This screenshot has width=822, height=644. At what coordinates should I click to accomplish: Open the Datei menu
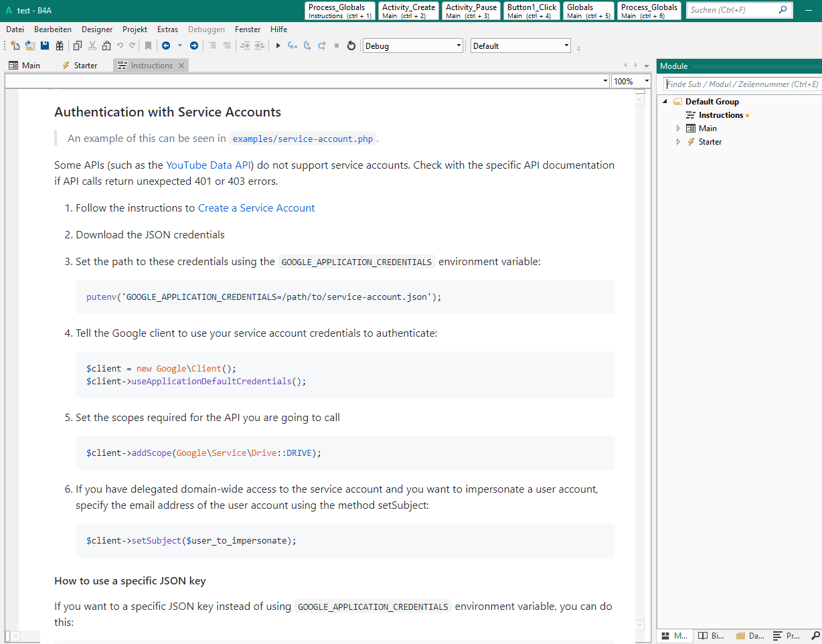coord(15,29)
